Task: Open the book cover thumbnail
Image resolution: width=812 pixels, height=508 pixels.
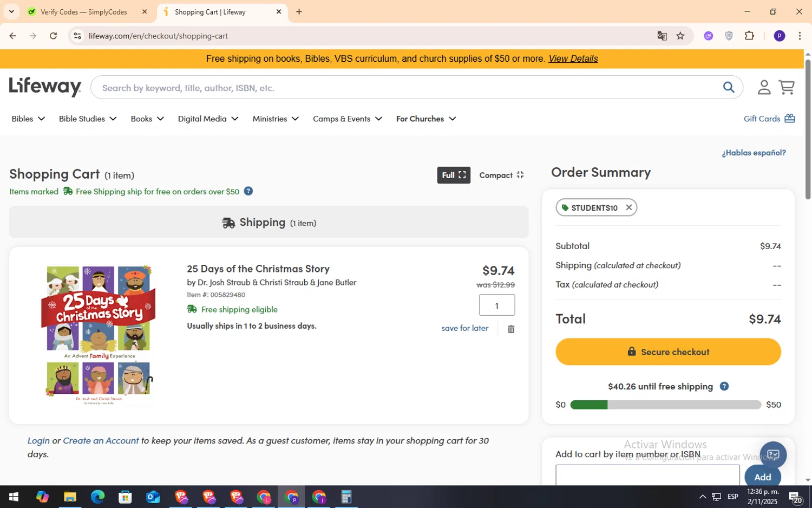Action: pos(99,335)
